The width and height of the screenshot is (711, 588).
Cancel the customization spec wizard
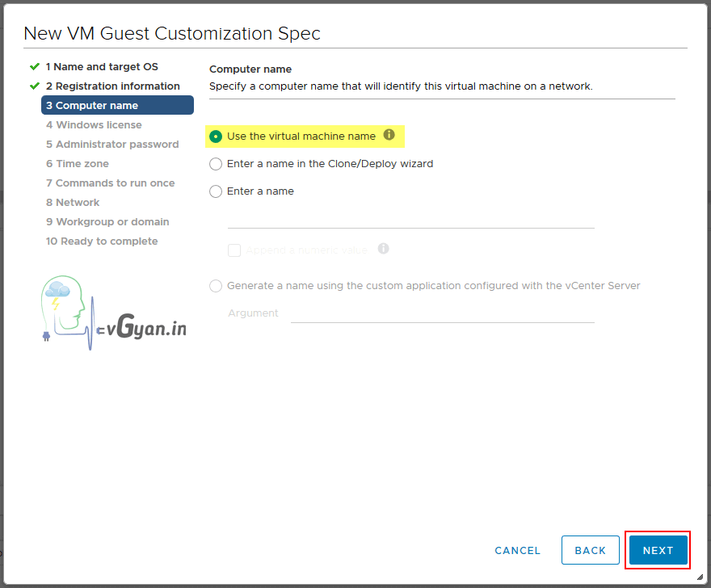coord(517,550)
